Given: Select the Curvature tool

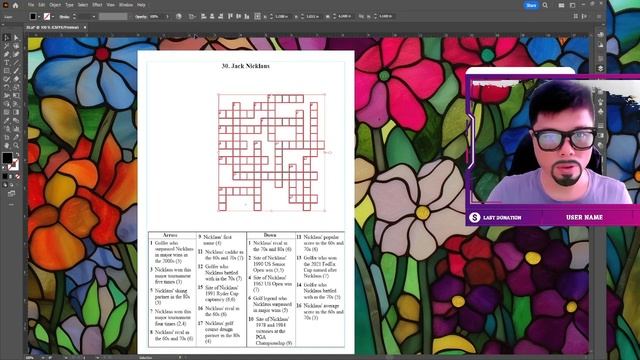Looking at the screenshot, I should click(x=16, y=54).
